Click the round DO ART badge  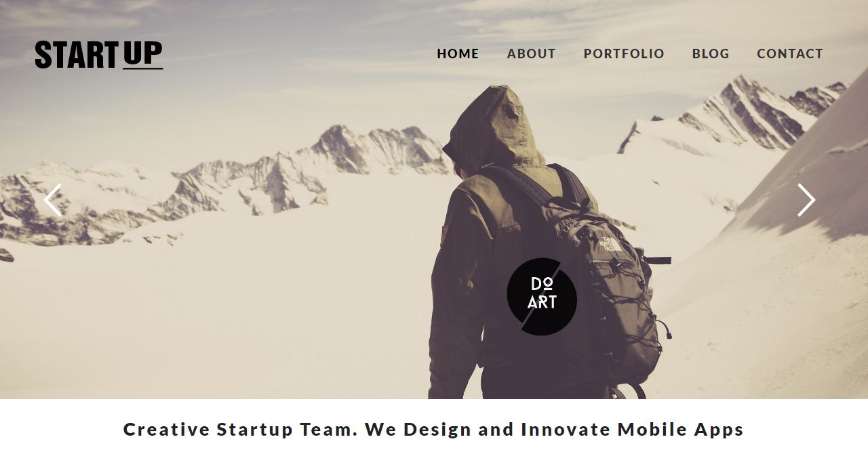542,296
